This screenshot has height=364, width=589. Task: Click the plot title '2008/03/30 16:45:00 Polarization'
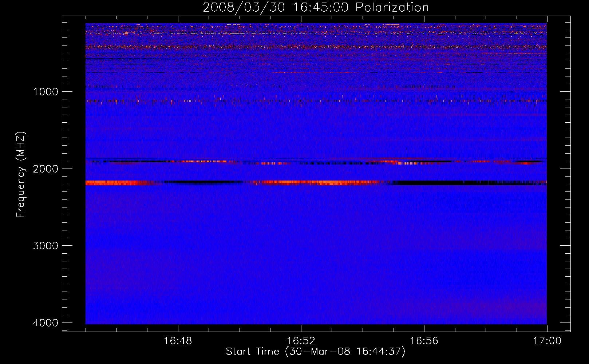point(316,7)
